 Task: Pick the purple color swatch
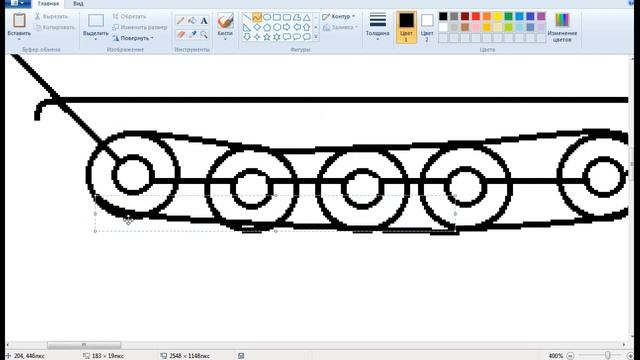541,16
